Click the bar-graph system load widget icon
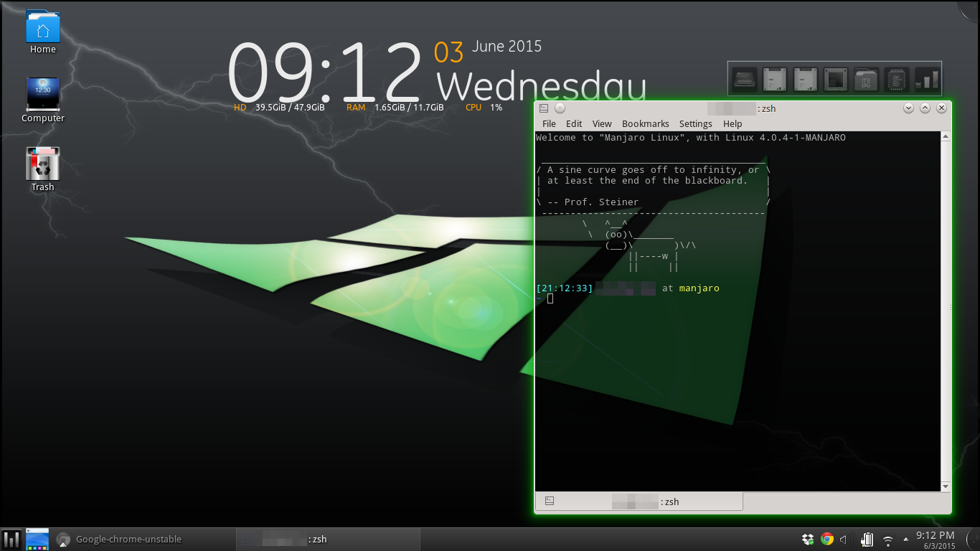Image resolution: width=980 pixels, height=551 pixels. (925, 79)
